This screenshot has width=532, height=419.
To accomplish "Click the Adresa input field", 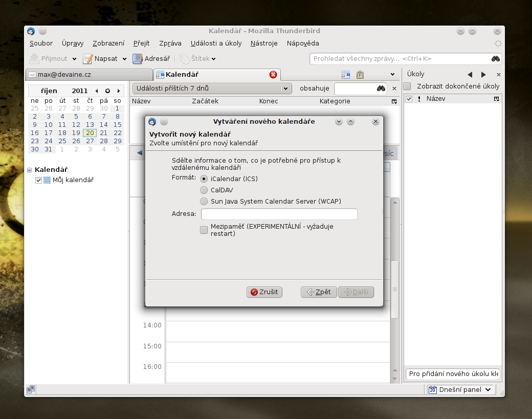I will point(279,214).
